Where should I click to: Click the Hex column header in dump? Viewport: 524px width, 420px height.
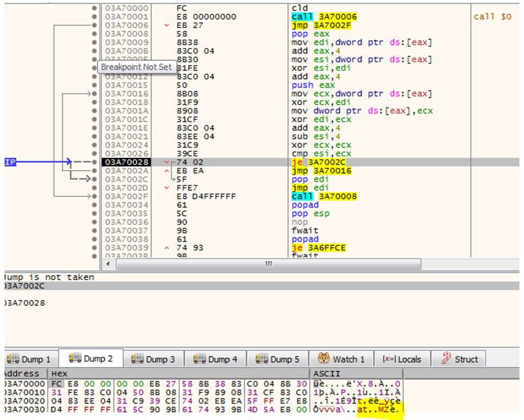[59, 373]
